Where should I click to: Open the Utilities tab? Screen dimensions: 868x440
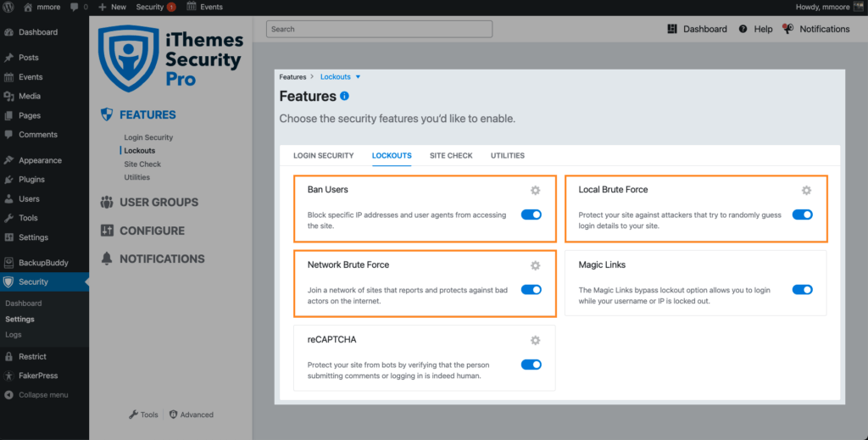(x=508, y=155)
